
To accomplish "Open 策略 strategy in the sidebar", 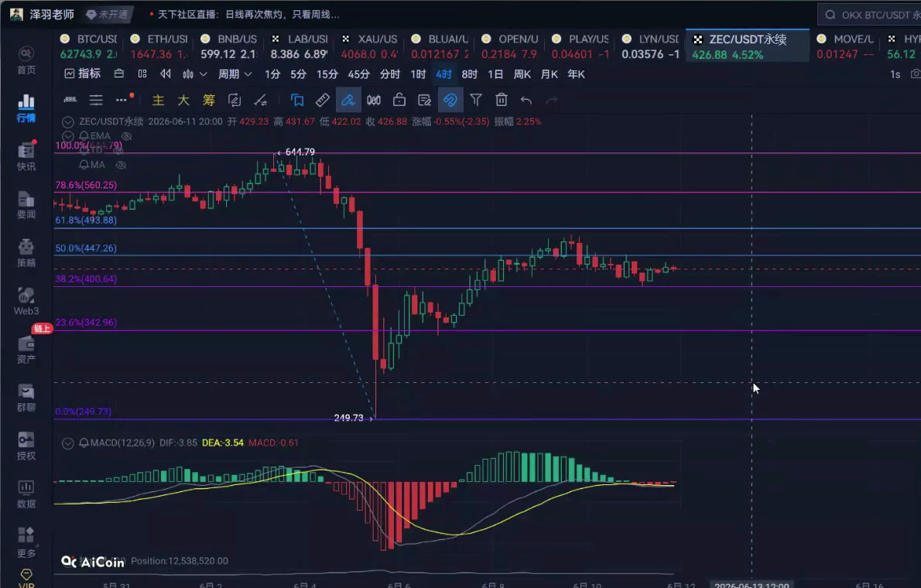I will click(26, 253).
